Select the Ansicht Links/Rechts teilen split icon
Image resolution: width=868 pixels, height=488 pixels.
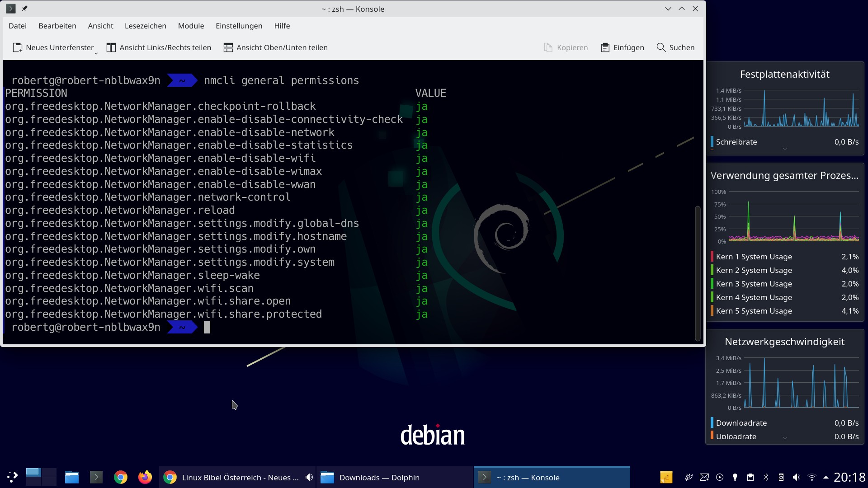pyautogui.click(x=111, y=47)
